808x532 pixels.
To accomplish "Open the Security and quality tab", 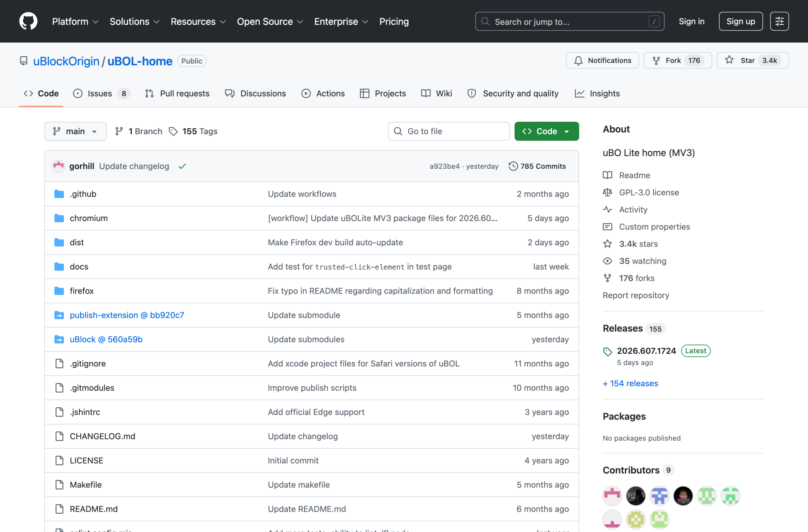I will coord(513,93).
